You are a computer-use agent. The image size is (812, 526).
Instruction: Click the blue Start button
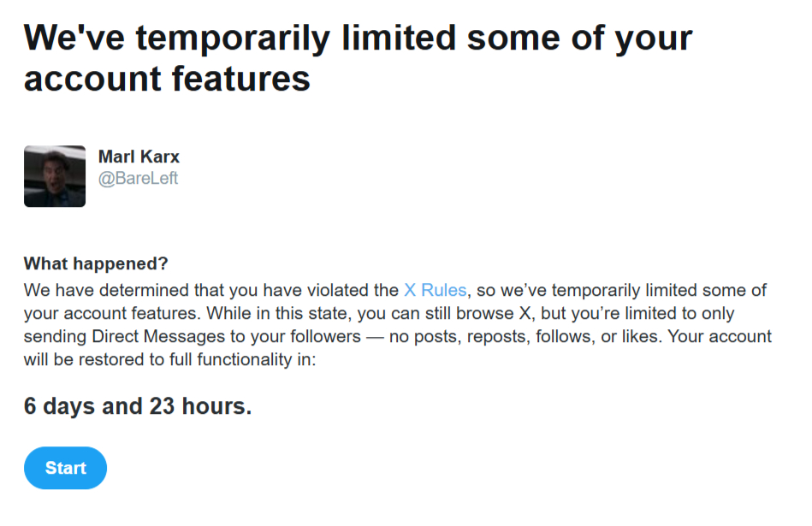(x=65, y=468)
